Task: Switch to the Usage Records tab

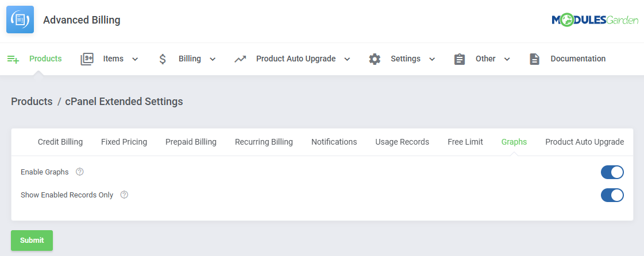Action: (402, 142)
